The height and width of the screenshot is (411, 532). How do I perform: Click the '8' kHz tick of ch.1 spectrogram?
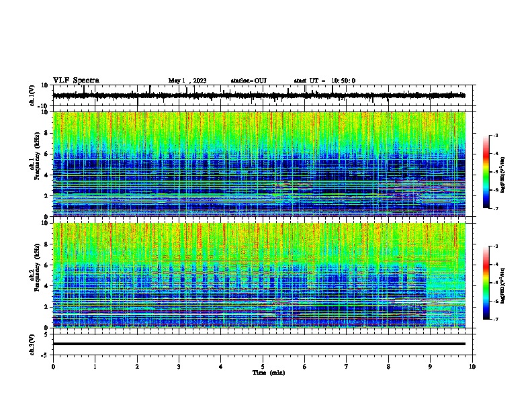coord(46,133)
